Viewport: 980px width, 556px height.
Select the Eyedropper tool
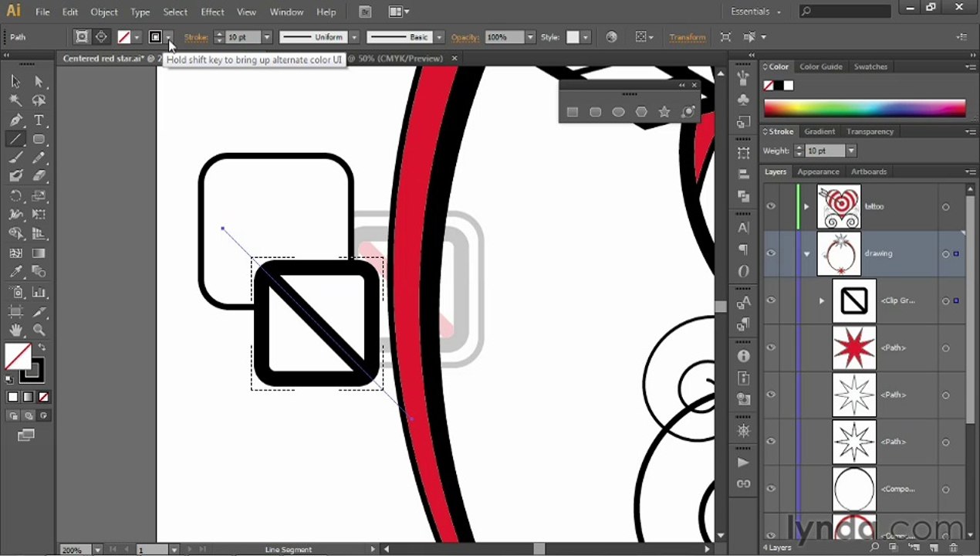pyautogui.click(x=15, y=272)
